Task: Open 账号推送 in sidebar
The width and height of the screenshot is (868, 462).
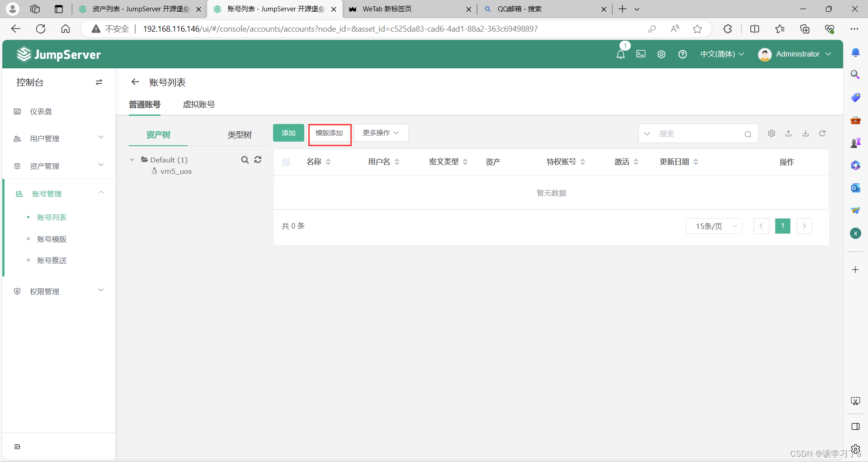Action: pos(52,260)
